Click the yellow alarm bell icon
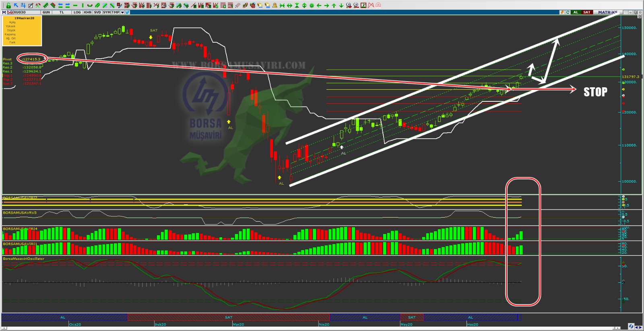 point(275,5)
